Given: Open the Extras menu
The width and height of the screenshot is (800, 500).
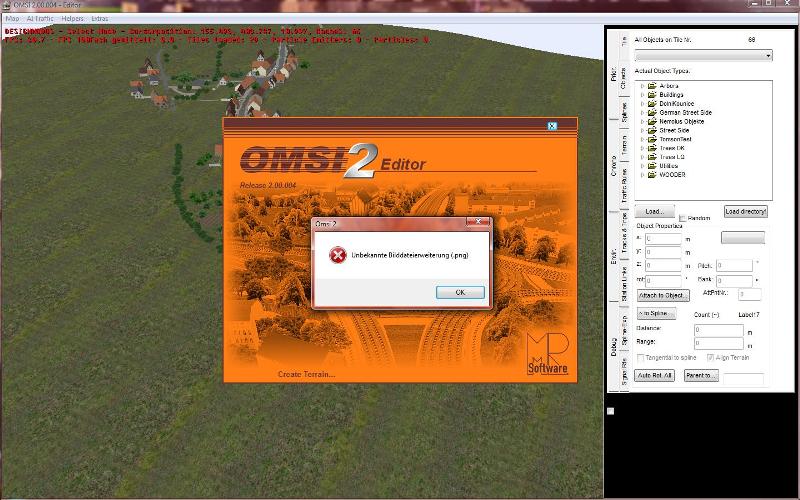Looking at the screenshot, I should 99,18.
